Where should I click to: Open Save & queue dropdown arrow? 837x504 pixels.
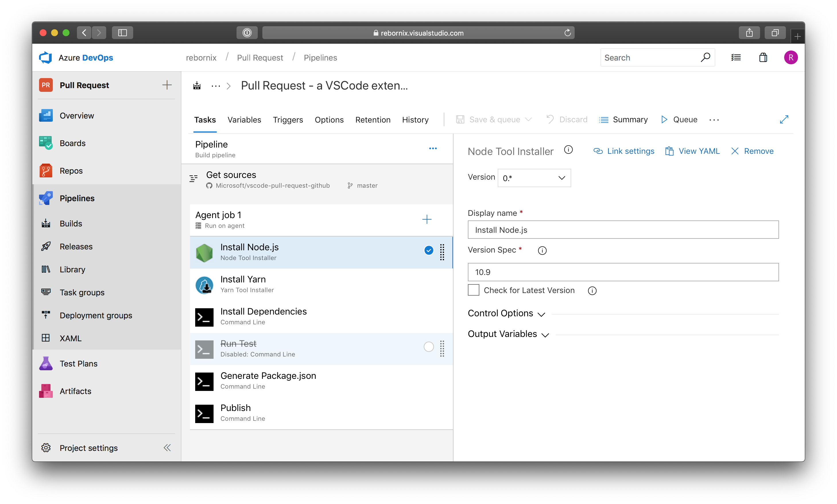tap(528, 120)
